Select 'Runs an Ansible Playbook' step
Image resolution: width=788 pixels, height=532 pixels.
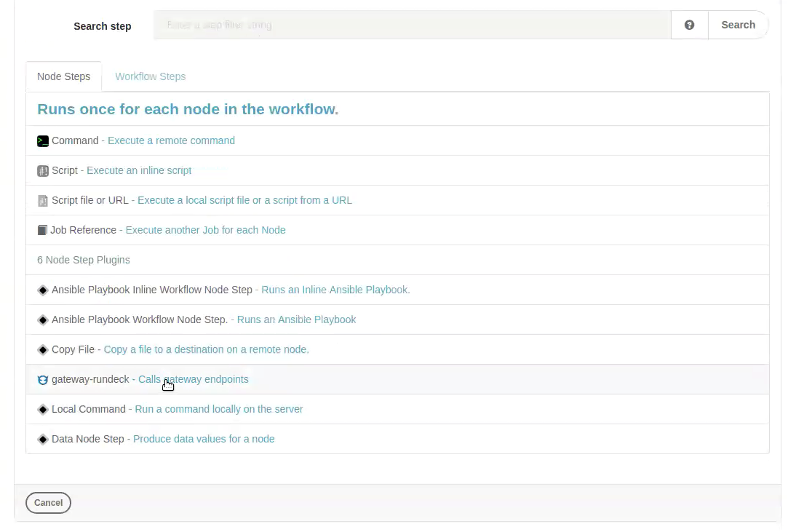pyautogui.click(x=297, y=319)
